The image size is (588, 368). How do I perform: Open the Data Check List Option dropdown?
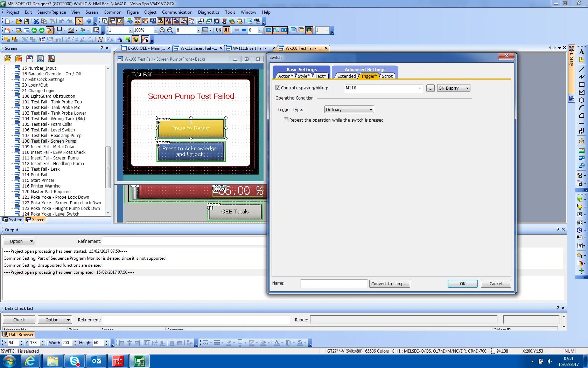(55, 320)
